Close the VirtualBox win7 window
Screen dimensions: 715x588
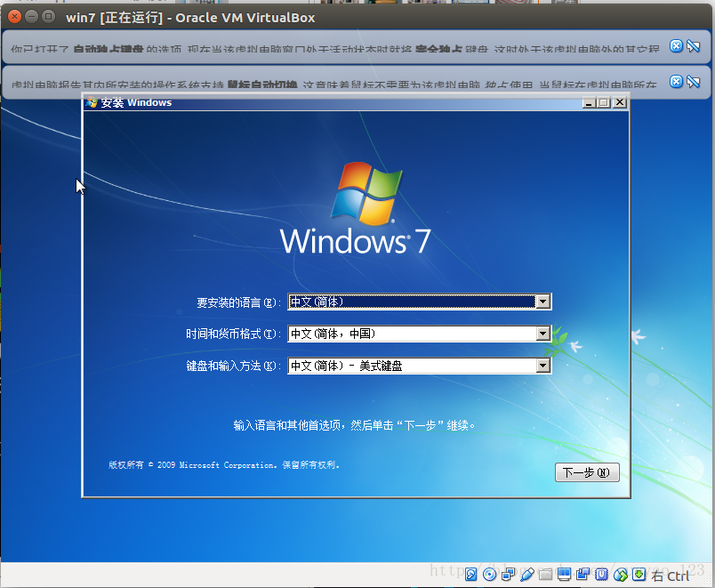pos(14,17)
